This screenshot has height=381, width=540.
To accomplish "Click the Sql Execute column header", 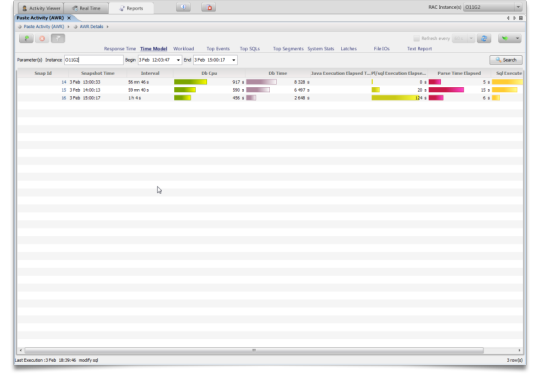I will (507, 73).
